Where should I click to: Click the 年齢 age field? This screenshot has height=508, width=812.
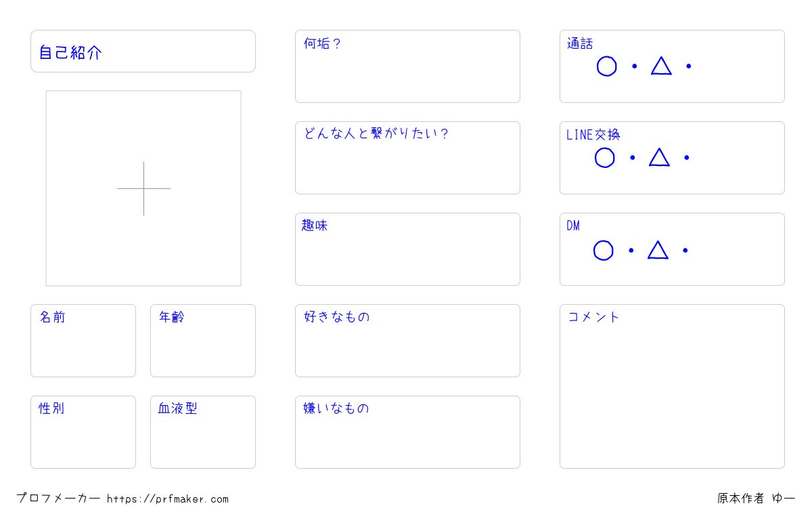tap(203, 341)
